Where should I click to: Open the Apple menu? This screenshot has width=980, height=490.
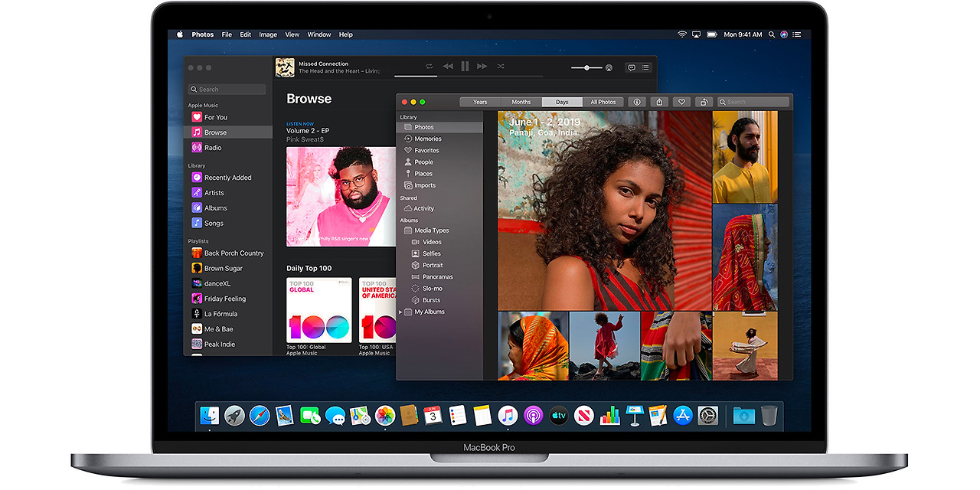coord(180,34)
